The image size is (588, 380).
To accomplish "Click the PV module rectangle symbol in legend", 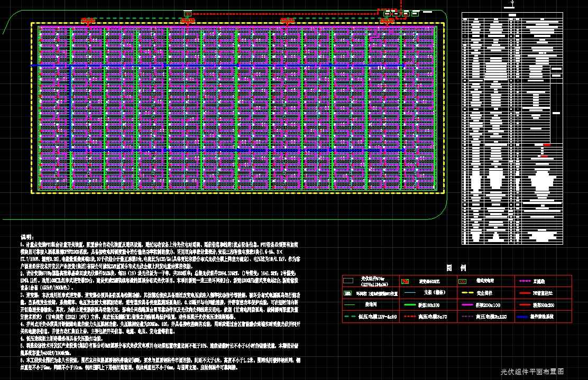I will pos(349,281).
